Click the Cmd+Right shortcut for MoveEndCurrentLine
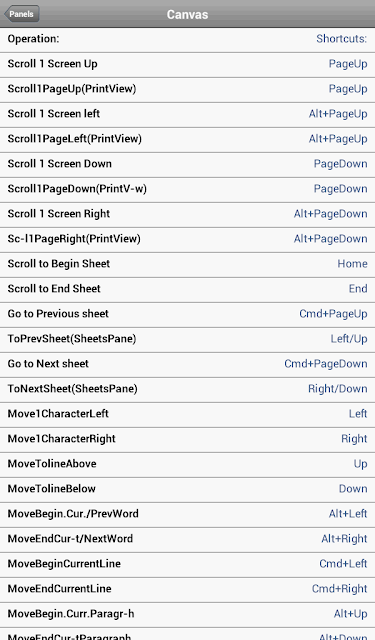Image resolution: width=375 pixels, height=640 pixels. click(339, 589)
